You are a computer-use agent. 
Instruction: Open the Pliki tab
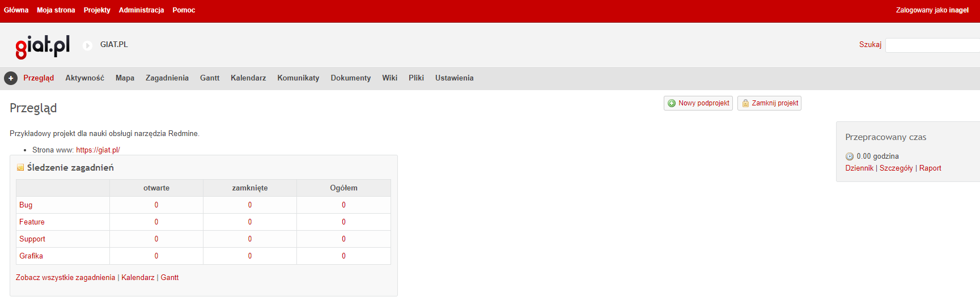click(416, 78)
